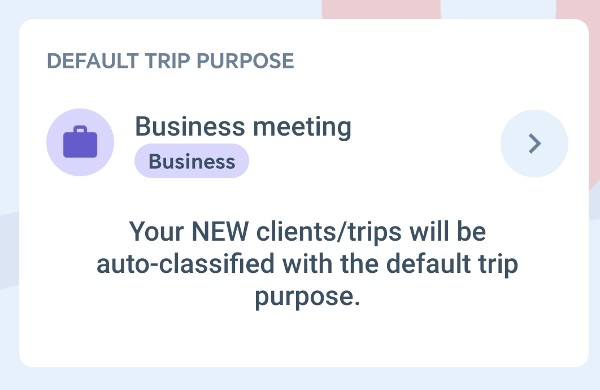Click the purple Business category tag
The width and height of the screenshot is (600, 390).
click(192, 161)
